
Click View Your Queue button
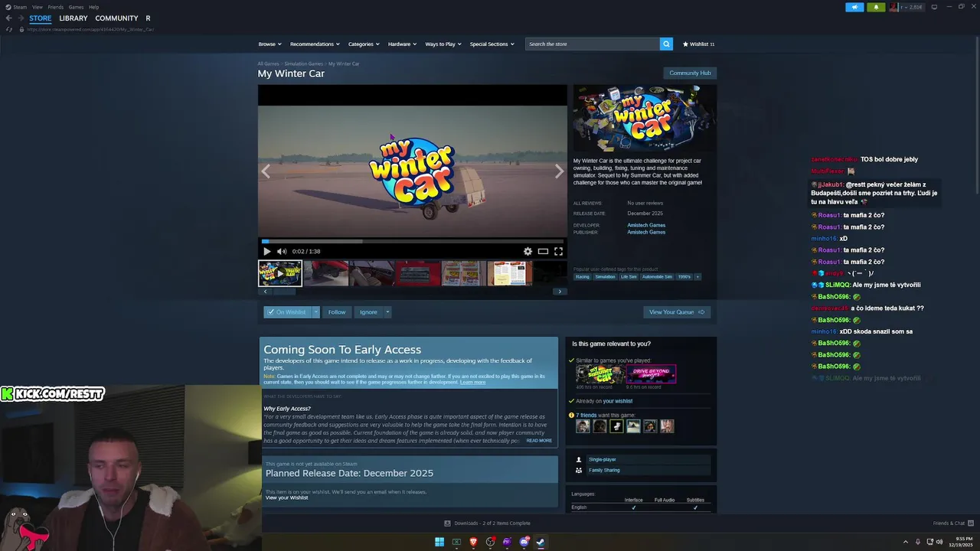click(677, 312)
